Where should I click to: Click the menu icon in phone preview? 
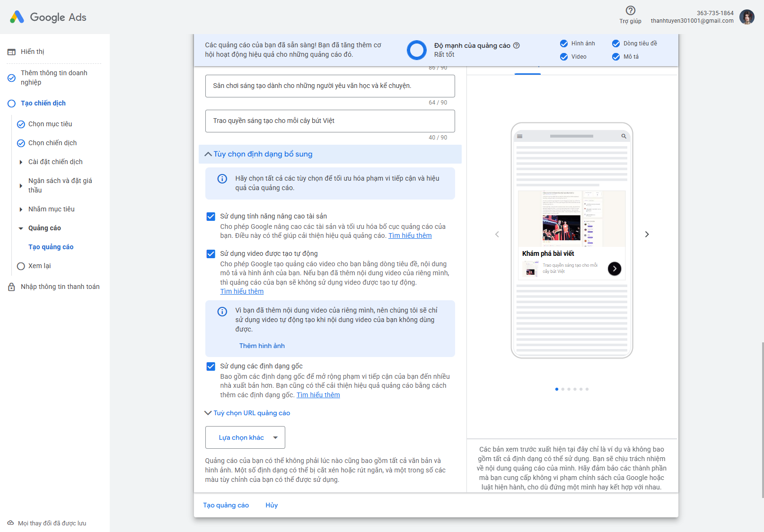pos(520,136)
